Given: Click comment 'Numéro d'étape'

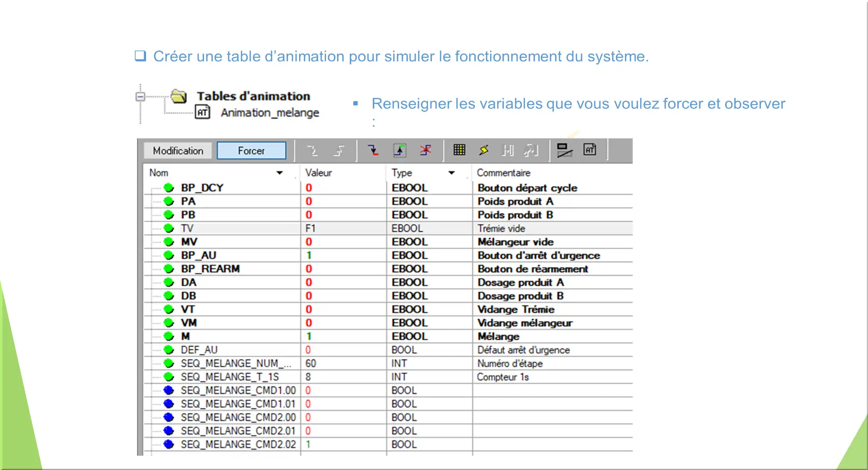Looking at the screenshot, I should point(510,363).
